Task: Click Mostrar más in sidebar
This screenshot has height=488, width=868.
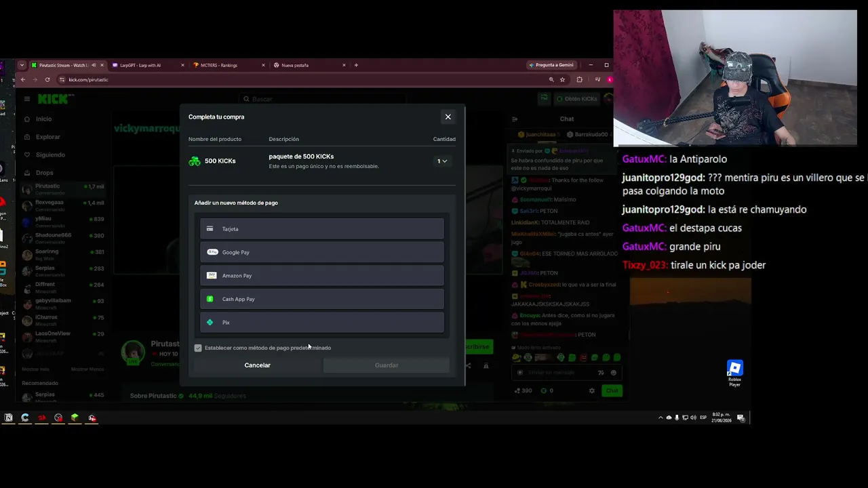Action: (x=35, y=369)
